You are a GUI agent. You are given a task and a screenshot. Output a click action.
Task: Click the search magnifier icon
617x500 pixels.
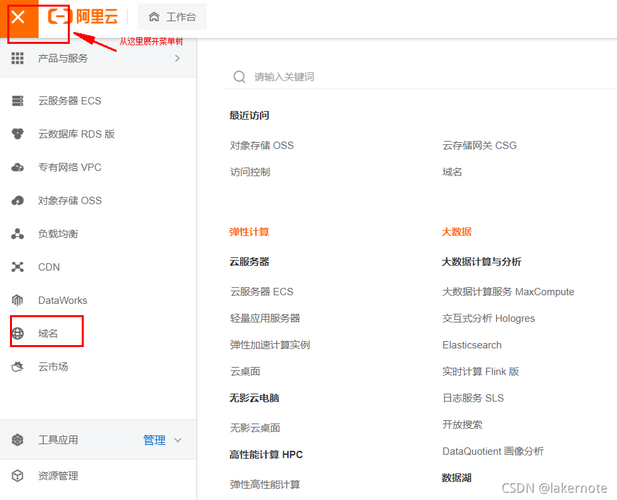pyautogui.click(x=239, y=76)
